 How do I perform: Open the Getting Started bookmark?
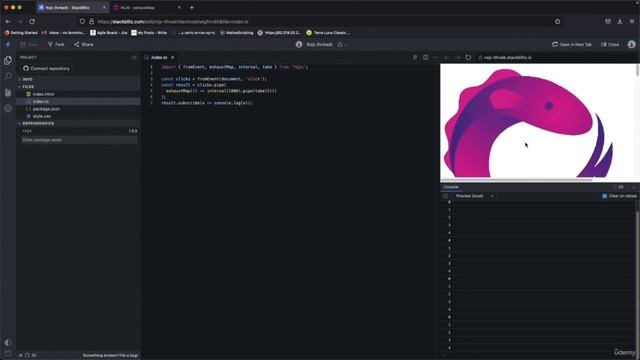pyautogui.click(x=21, y=33)
